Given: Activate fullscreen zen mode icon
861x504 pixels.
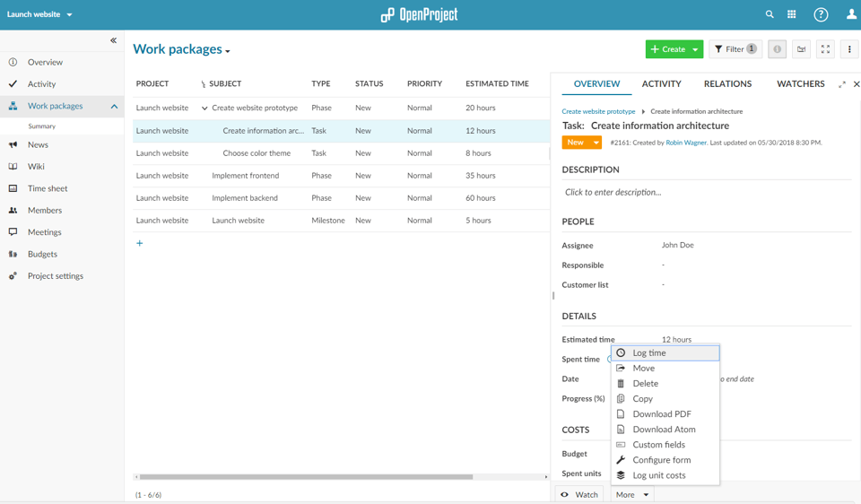Looking at the screenshot, I should click(x=825, y=49).
